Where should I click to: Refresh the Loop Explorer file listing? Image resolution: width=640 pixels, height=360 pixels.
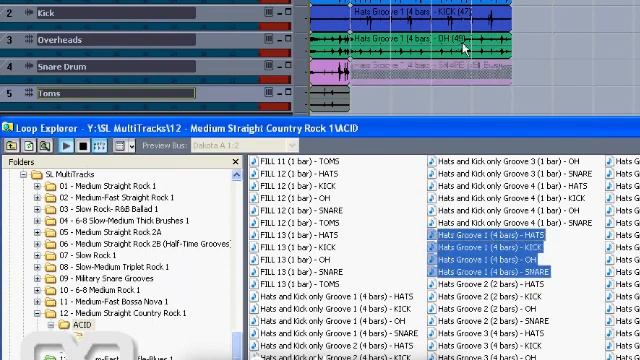point(29,146)
